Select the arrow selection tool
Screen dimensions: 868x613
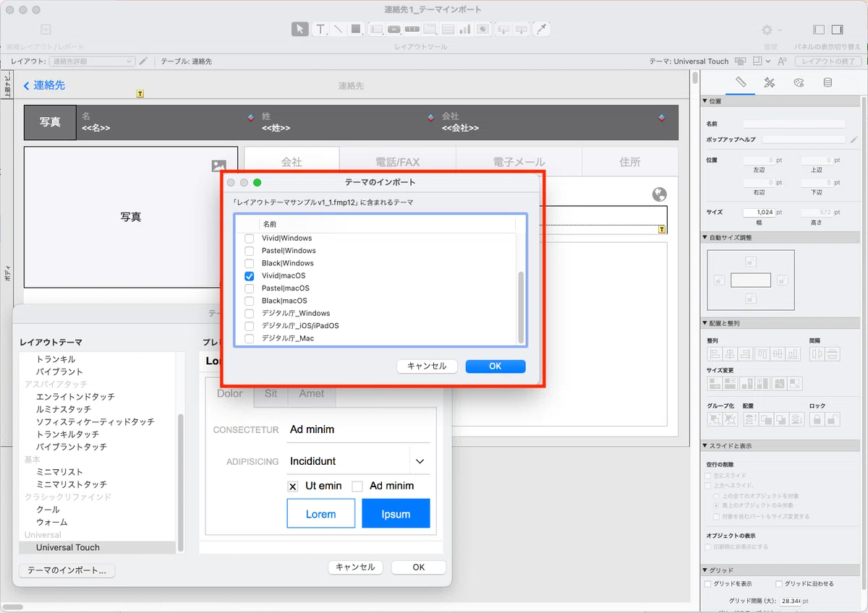pyautogui.click(x=299, y=29)
